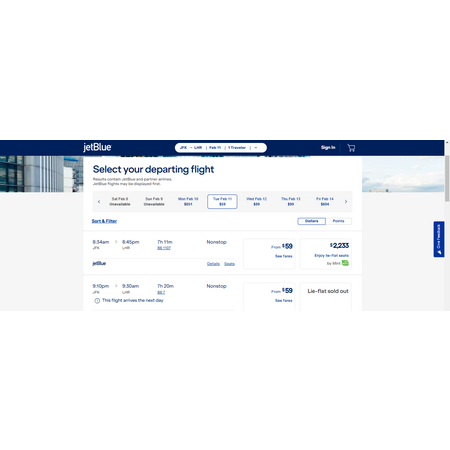Expand See fares for 9:10pm flight
Screen dimensions: 450x450
pos(284,300)
